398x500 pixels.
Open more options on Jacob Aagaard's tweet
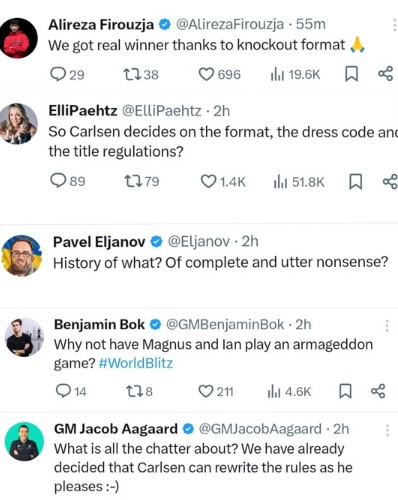point(387,430)
